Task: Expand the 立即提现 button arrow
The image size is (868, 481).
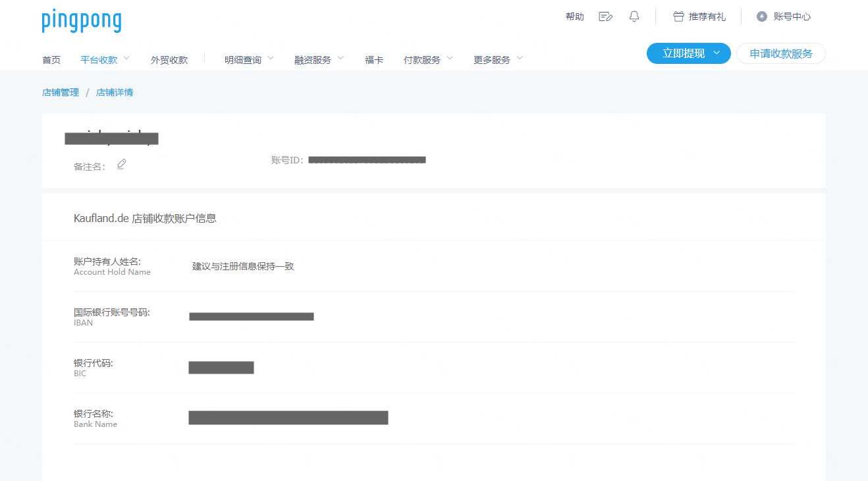Action: (x=717, y=53)
